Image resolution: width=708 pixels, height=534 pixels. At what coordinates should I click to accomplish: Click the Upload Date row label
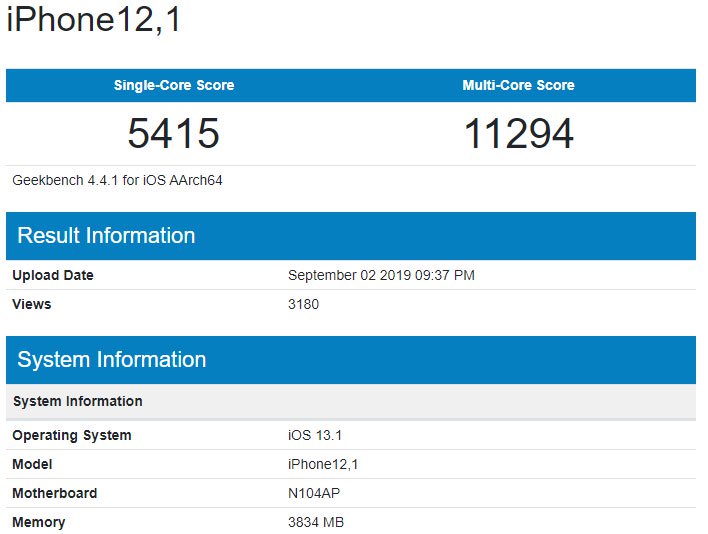click(x=53, y=275)
